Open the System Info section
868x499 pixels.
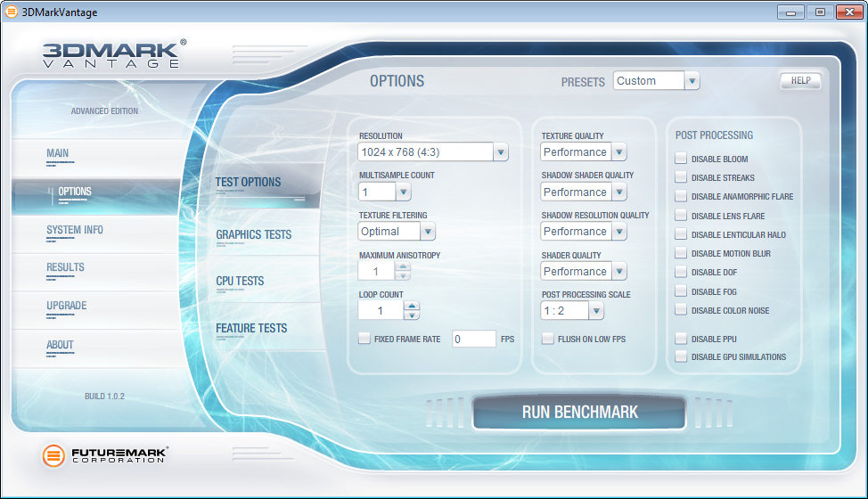tap(75, 230)
